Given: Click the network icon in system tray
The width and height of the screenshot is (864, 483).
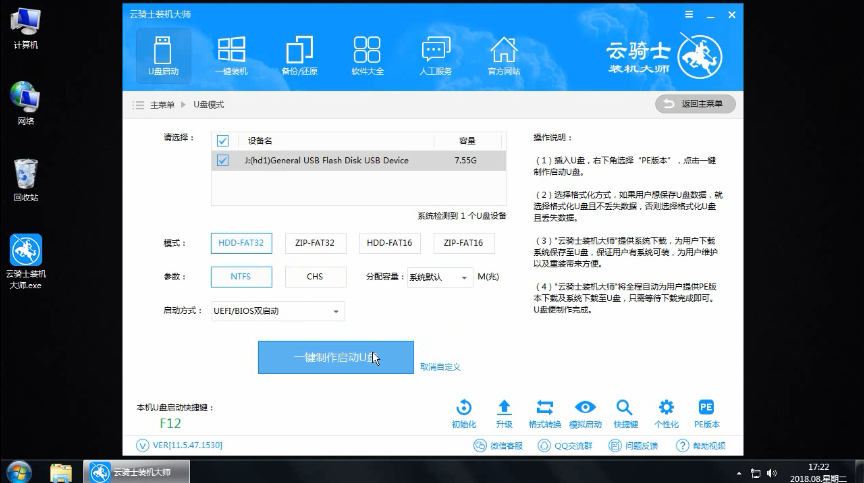Looking at the screenshot, I should pyautogui.click(x=755, y=473).
